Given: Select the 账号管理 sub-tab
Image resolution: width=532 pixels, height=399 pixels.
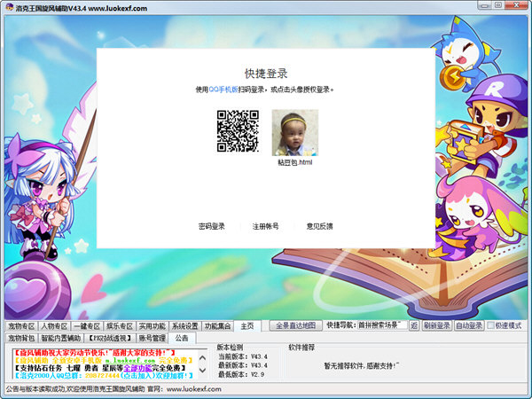Looking at the screenshot, I should click(151, 338).
